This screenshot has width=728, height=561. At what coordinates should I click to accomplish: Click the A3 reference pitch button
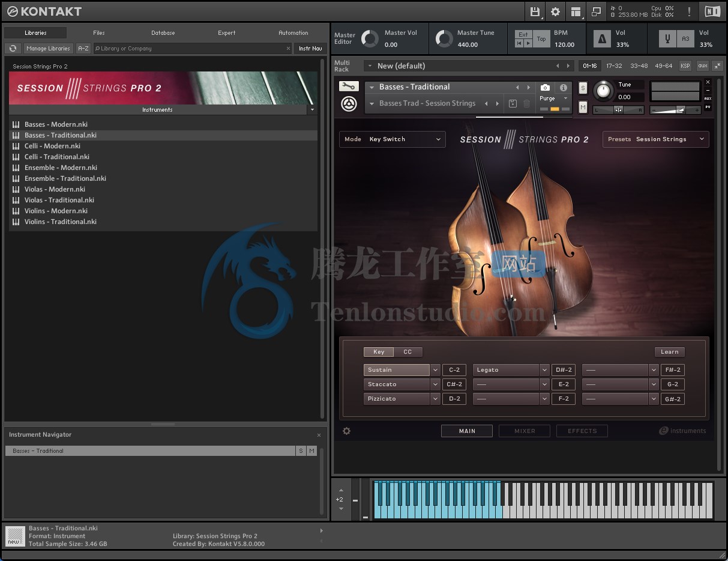[x=685, y=39]
